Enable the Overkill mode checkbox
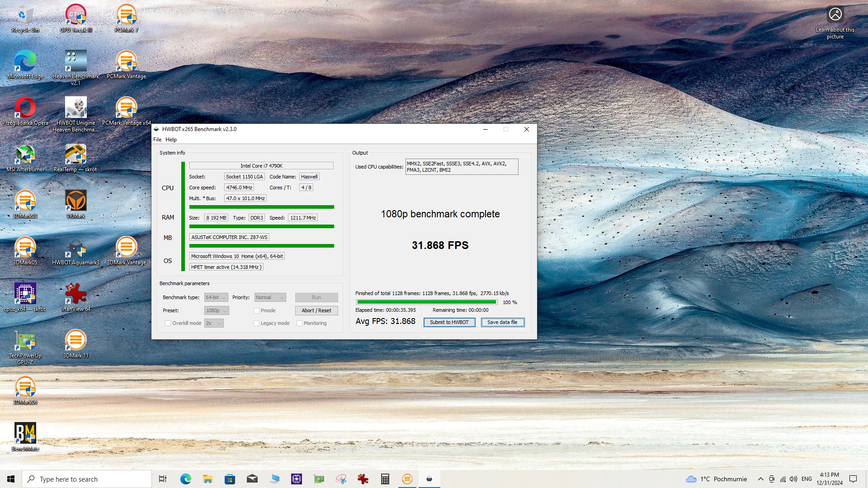The height and width of the screenshot is (488, 868). tap(168, 323)
